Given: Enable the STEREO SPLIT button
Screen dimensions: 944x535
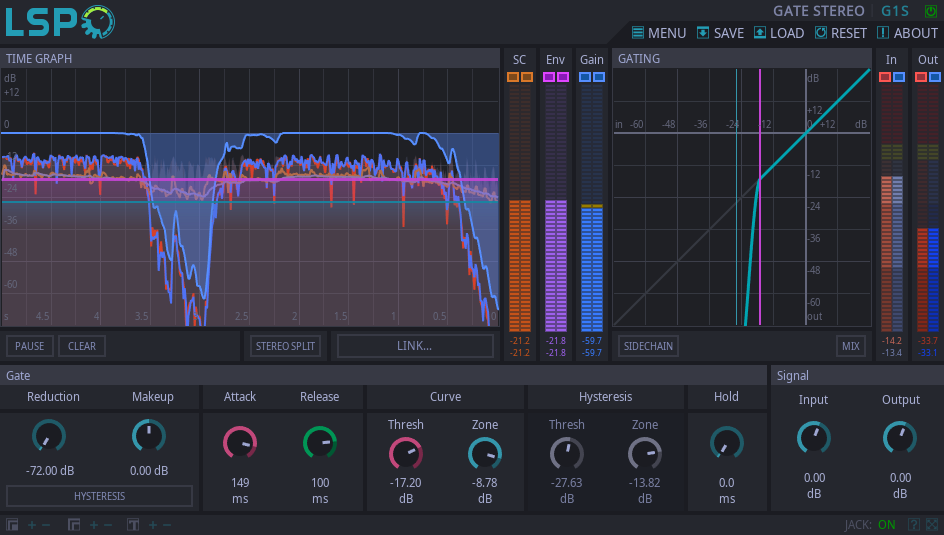Looking at the screenshot, I should [285, 346].
